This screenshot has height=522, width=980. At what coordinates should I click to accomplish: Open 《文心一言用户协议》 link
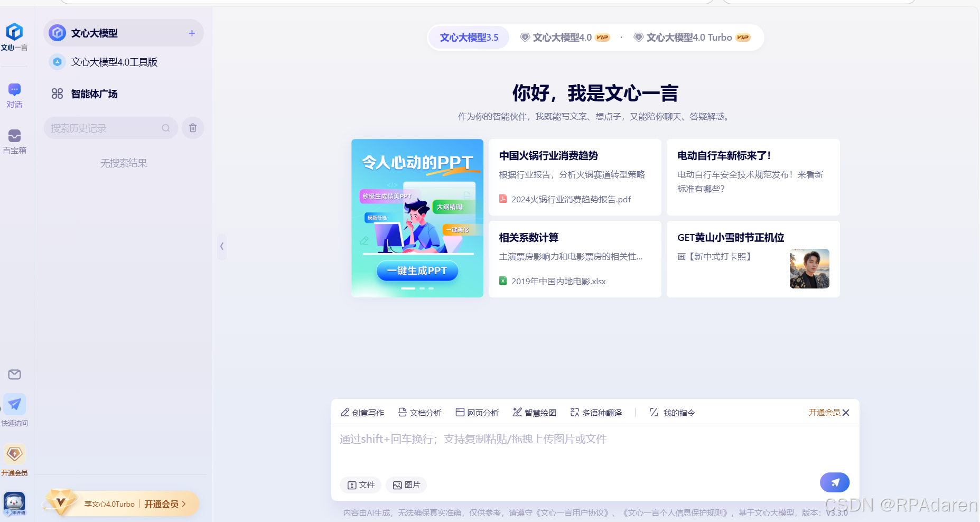[573, 512]
